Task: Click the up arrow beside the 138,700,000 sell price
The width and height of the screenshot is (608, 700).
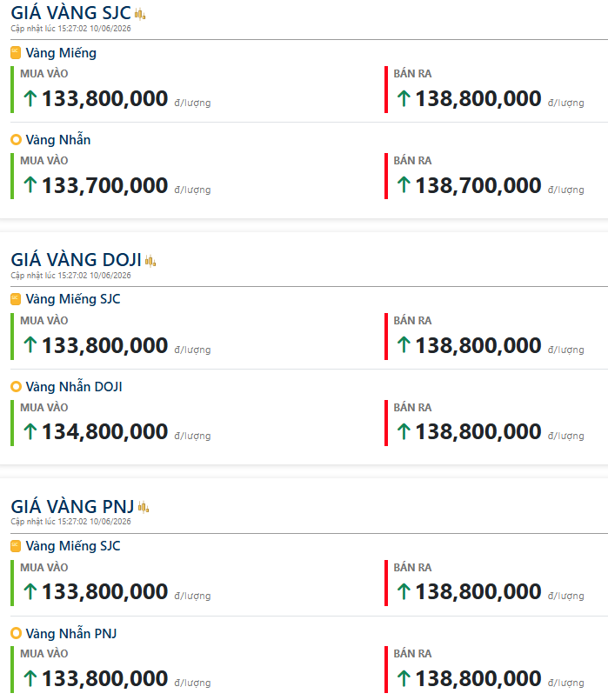Action: (404, 185)
